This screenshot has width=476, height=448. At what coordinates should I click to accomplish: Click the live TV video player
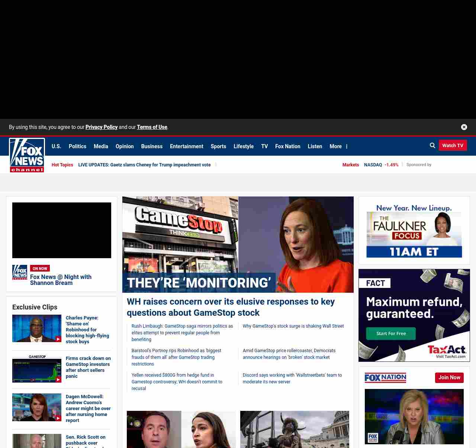[62, 230]
